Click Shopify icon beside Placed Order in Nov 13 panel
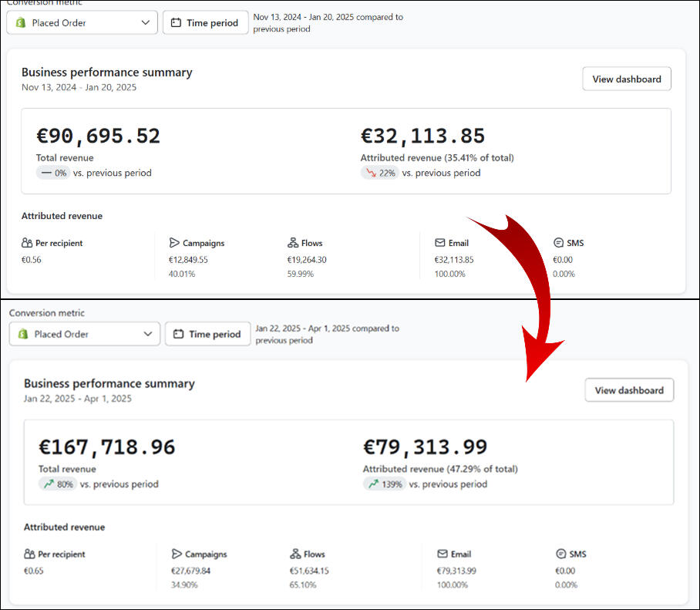Screen dimensions: 700x610 (x=21, y=23)
